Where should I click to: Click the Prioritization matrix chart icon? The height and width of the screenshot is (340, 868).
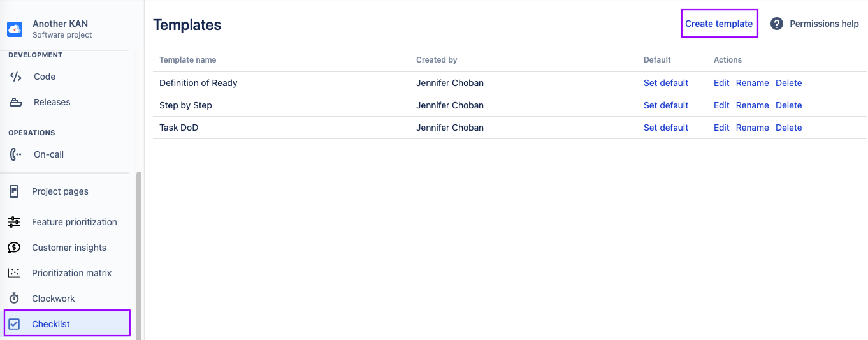(14, 273)
